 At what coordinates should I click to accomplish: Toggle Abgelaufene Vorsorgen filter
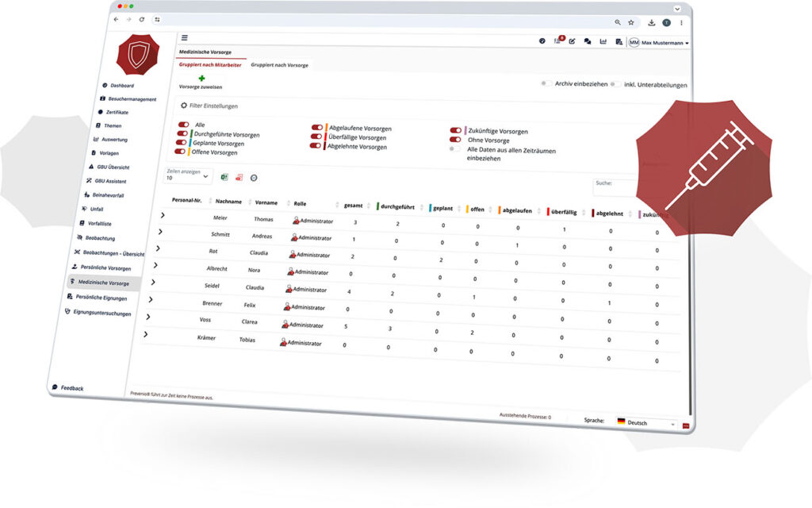coord(317,127)
